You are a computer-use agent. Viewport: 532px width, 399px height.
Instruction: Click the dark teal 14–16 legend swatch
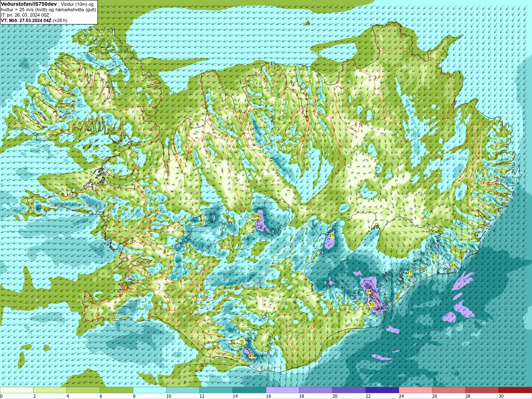coord(249,390)
